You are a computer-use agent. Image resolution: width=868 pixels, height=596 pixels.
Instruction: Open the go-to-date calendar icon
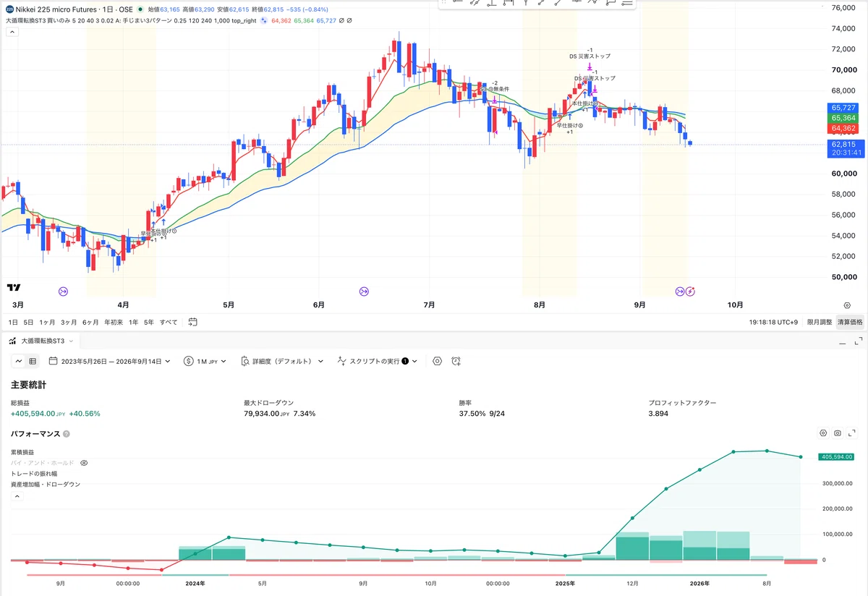click(x=192, y=322)
